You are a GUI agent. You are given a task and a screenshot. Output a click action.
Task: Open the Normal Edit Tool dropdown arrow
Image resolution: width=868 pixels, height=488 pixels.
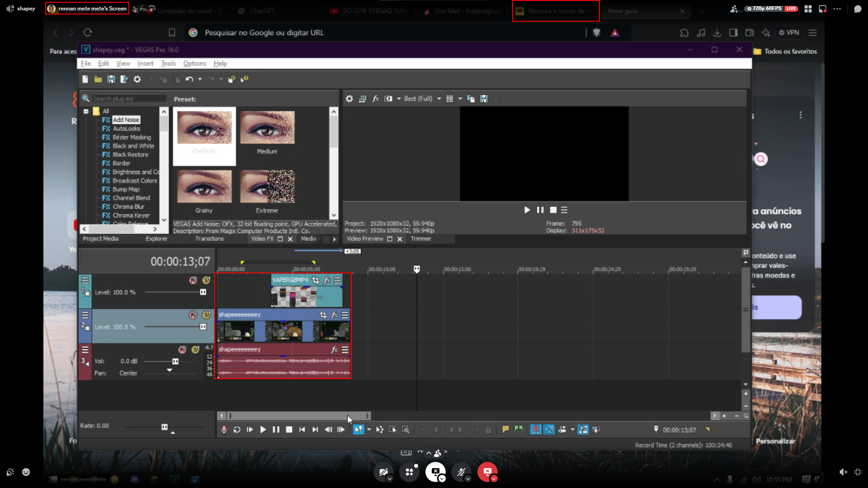click(x=369, y=430)
